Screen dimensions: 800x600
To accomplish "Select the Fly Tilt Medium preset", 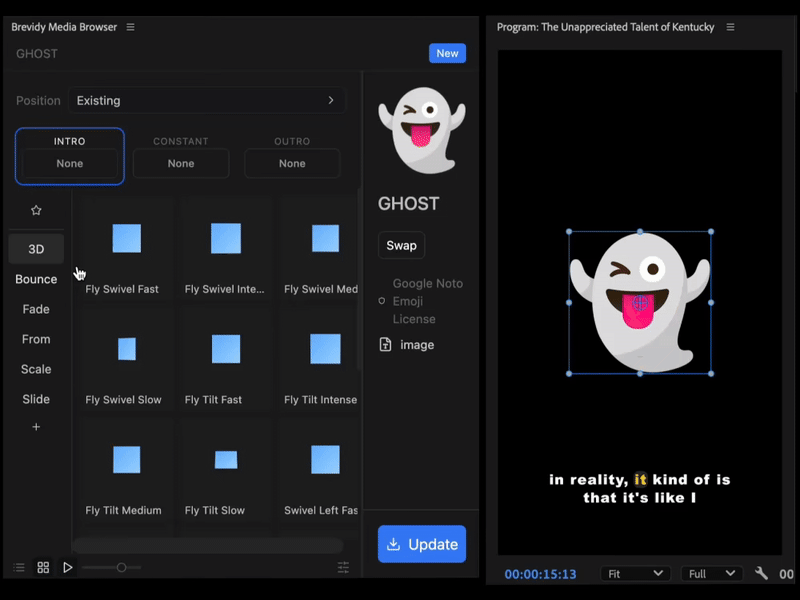I will coord(127,470).
